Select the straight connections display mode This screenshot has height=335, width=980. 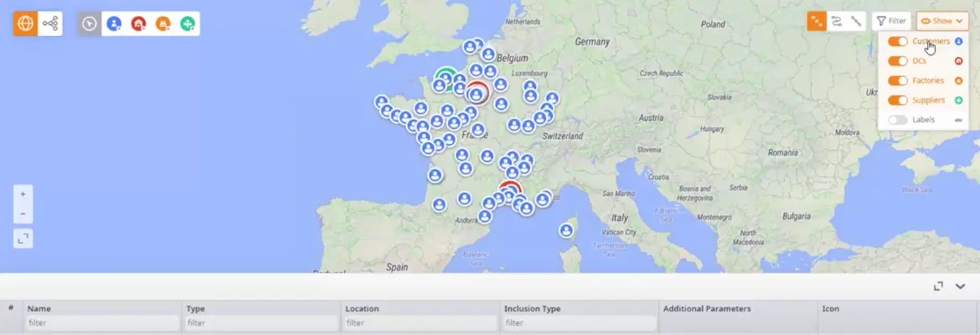pos(856,21)
